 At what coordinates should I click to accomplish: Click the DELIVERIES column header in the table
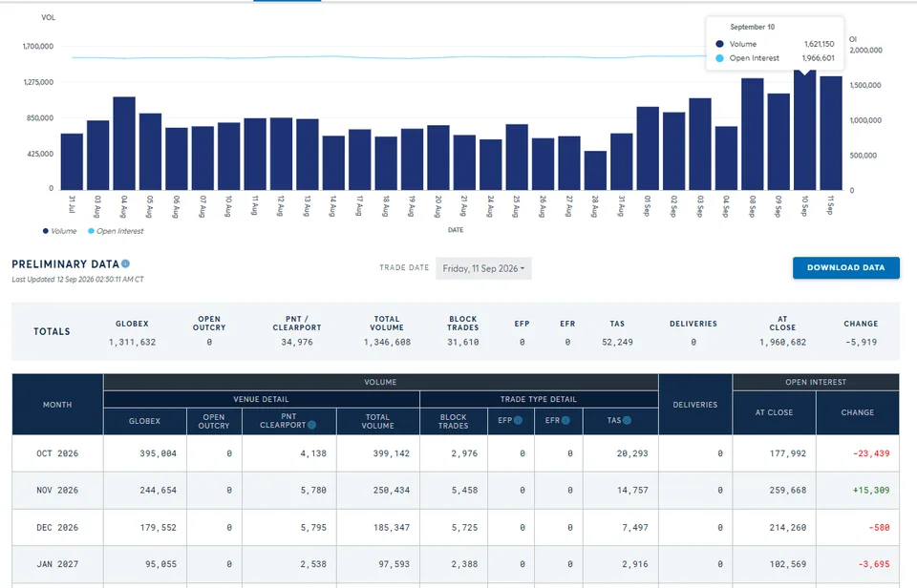tap(694, 405)
